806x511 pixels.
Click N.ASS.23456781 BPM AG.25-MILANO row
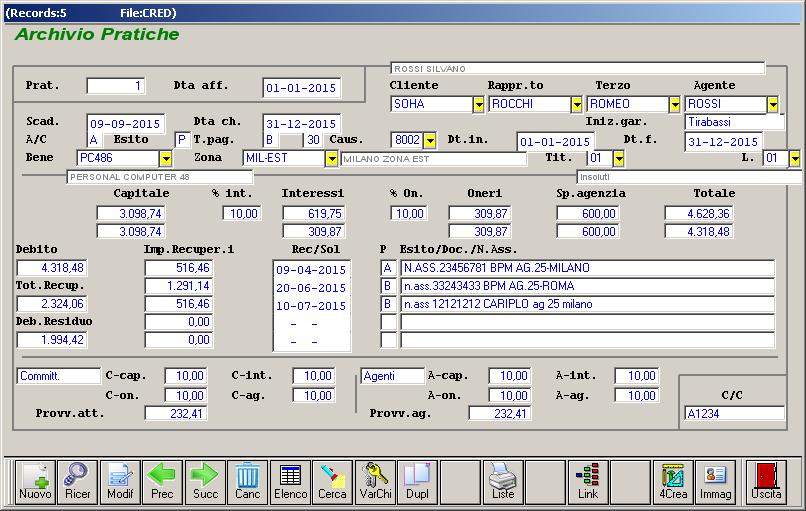pos(588,268)
